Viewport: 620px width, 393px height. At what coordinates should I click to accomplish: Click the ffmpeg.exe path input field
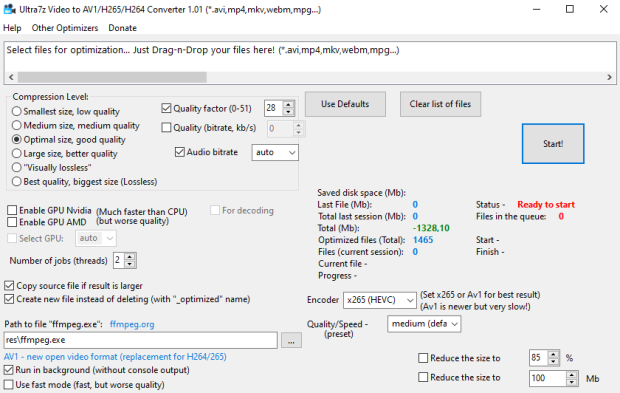(x=141, y=340)
